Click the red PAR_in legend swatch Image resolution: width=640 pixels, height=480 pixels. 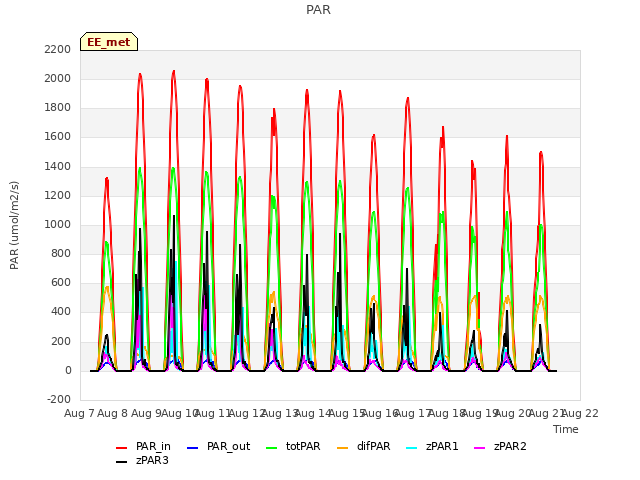click(x=122, y=448)
